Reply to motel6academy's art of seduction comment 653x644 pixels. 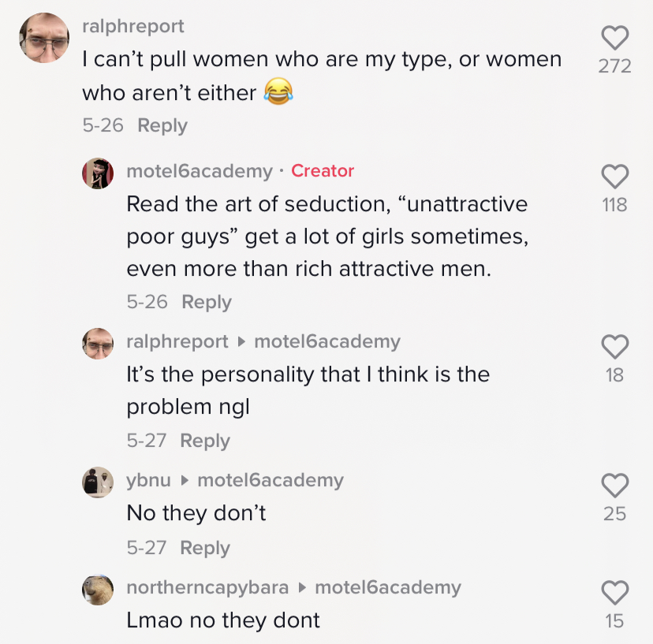click(207, 302)
